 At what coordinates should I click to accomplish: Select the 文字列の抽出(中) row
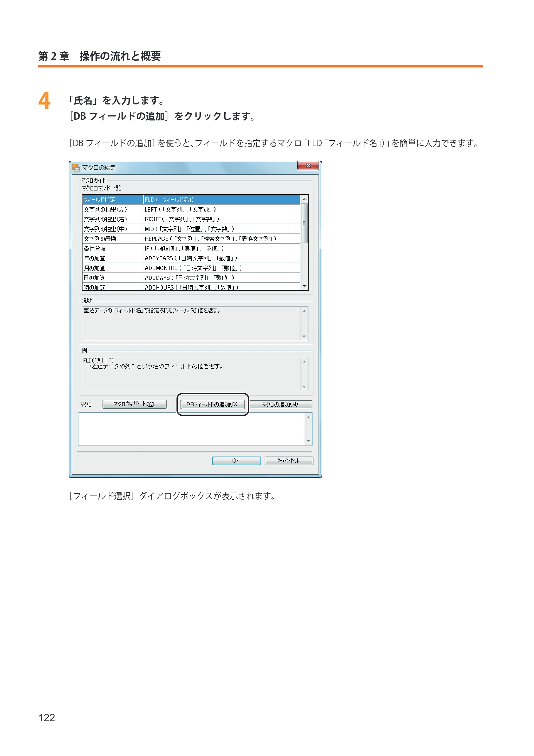(x=191, y=229)
